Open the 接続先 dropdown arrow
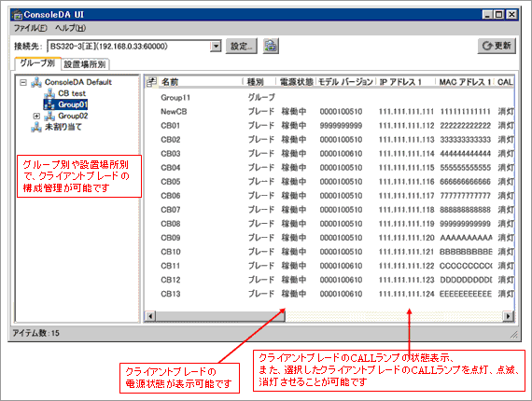The width and height of the screenshot is (532, 401). (217, 46)
